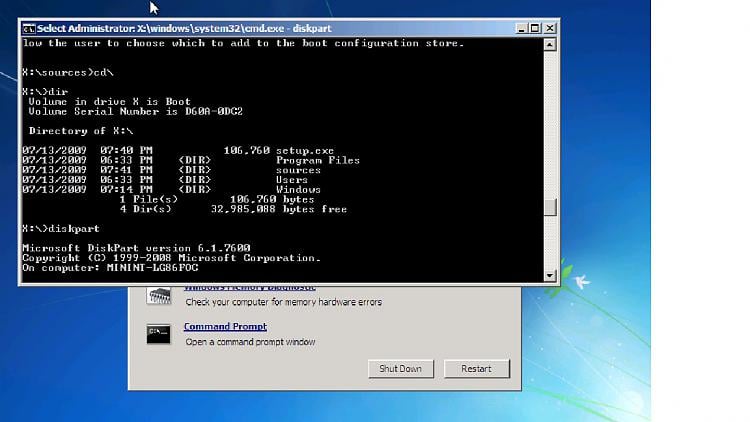Click 'Check your computer for memory hardware errors'
Image resolution: width=750 pixels, height=422 pixels.
coord(284,302)
